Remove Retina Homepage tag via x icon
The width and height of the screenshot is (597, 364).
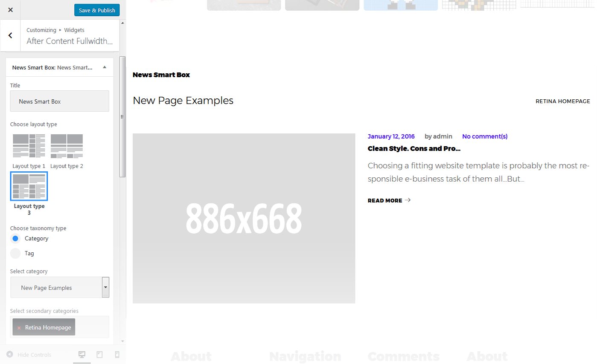pyautogui.click(x=19, y=328)
